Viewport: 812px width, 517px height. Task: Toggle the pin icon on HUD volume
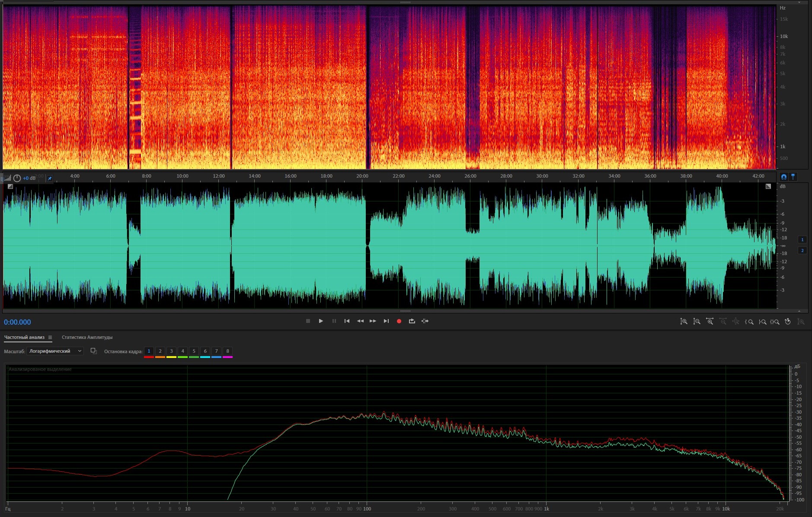tap(50, 178)
